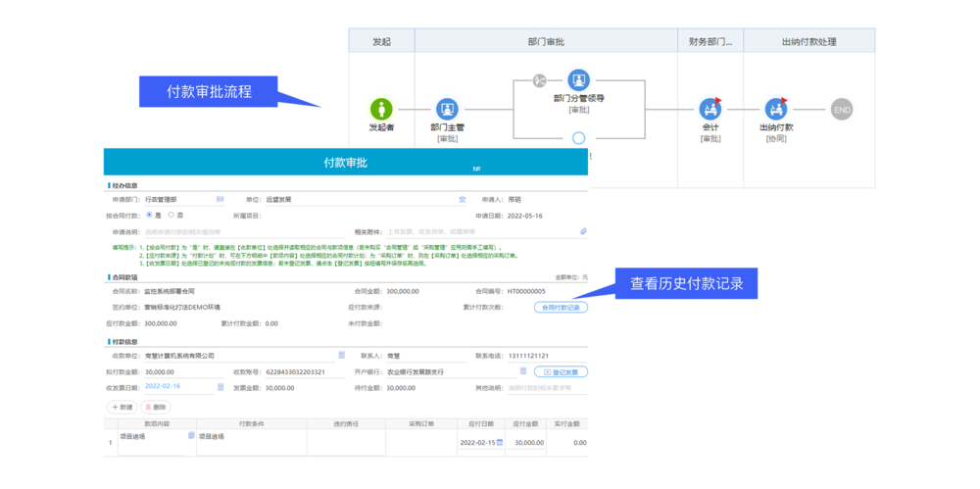Image resolution: width=980 pixels, height=489 pixels.
Task: Click the 发起 stage header
Action: tap(381, 41)
